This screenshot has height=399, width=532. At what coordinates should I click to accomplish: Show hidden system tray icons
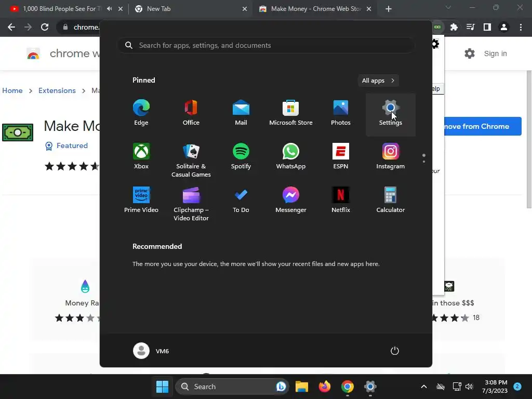click(424, 387)
